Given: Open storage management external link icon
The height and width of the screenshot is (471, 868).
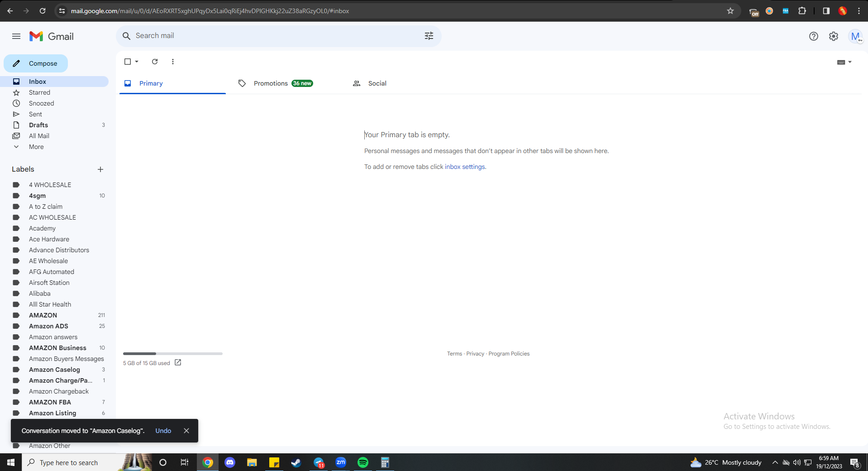Looking at the screenshot, I should (178, 362).
